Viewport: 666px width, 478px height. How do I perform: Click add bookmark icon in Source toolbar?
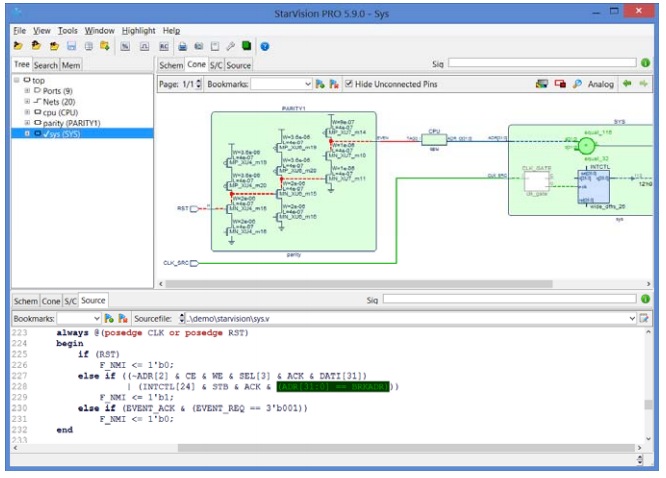pyautogui.click(x=109, y=318)
